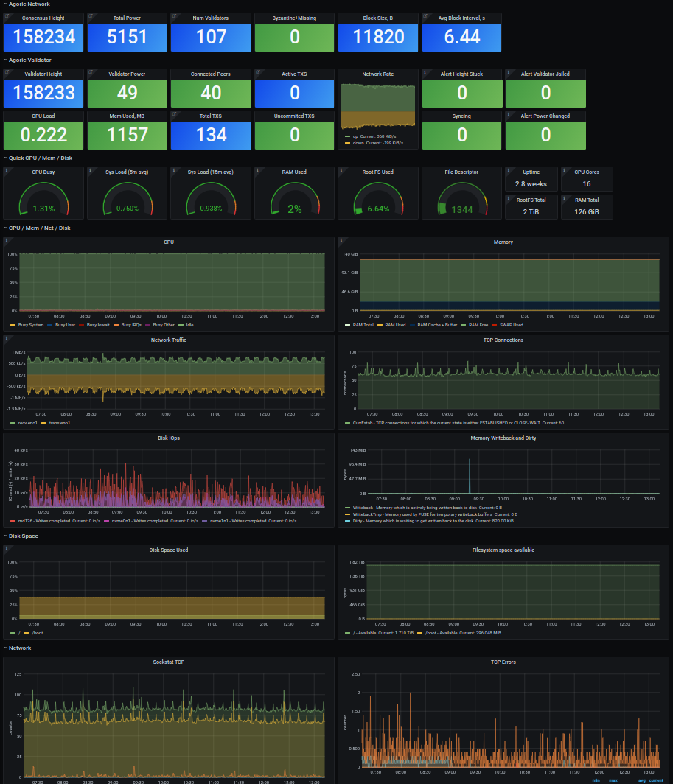673x784 pixels.
Task: Show info icon on CPU Cores panel
Action: pyautogui.click(x=565, y=170)
